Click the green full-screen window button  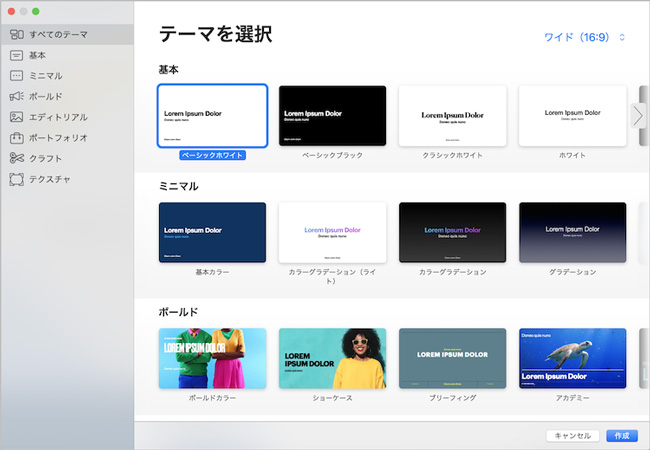36,11
